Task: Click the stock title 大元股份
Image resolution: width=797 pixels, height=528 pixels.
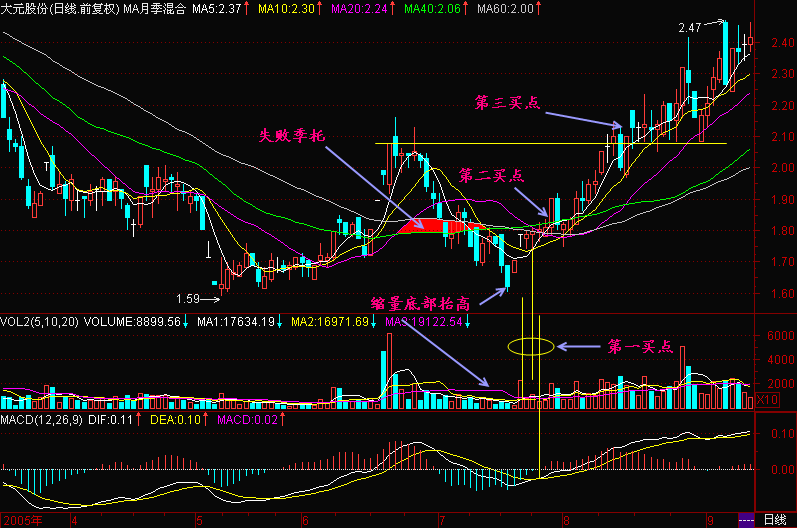Action: [x=26, y=9]
